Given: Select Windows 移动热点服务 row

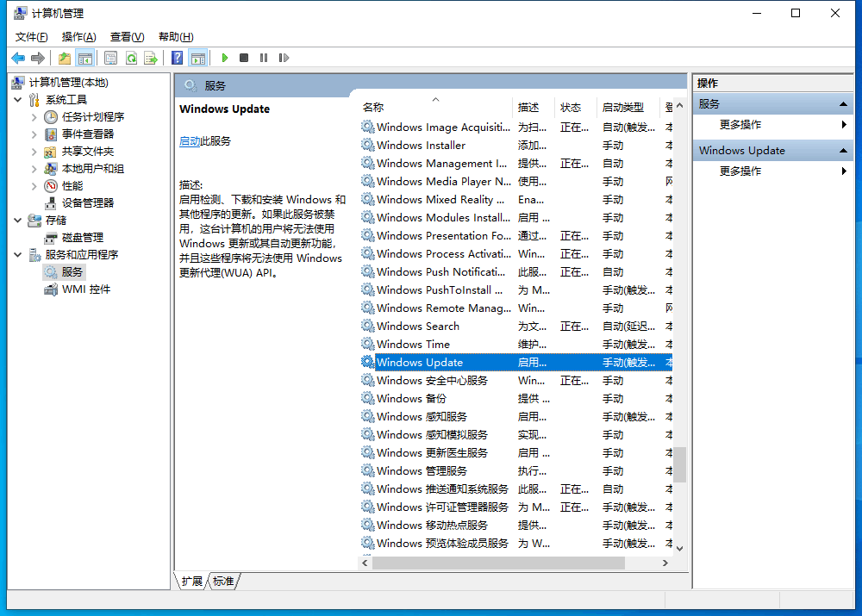Looking at the screenshot, I should [516, 526].
